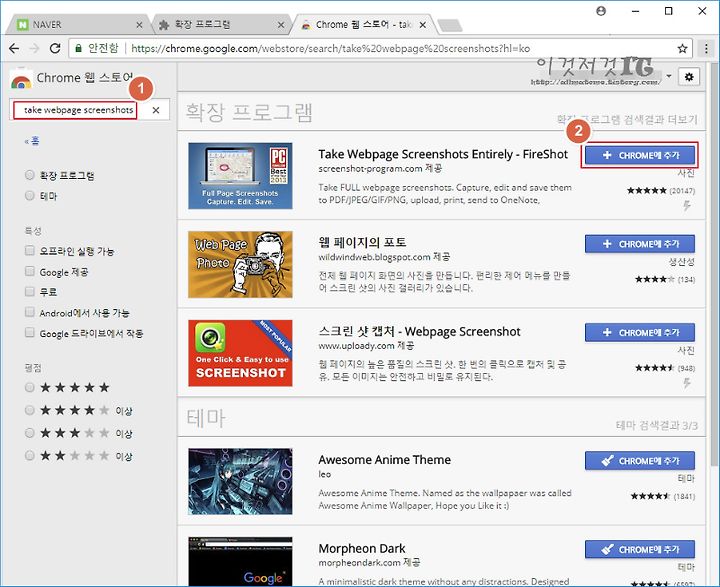Click the secure lock icon in address bar
720x587 pixels.
pos(79,48)
